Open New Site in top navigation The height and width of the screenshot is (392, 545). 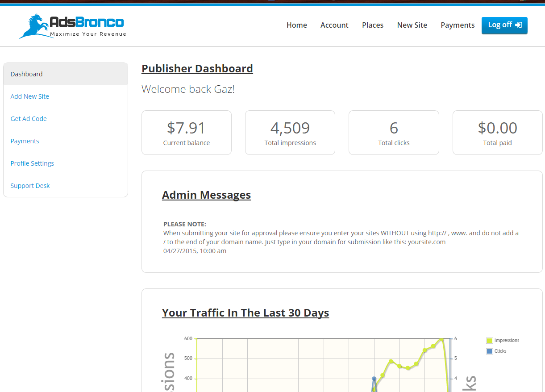[412, 25]
